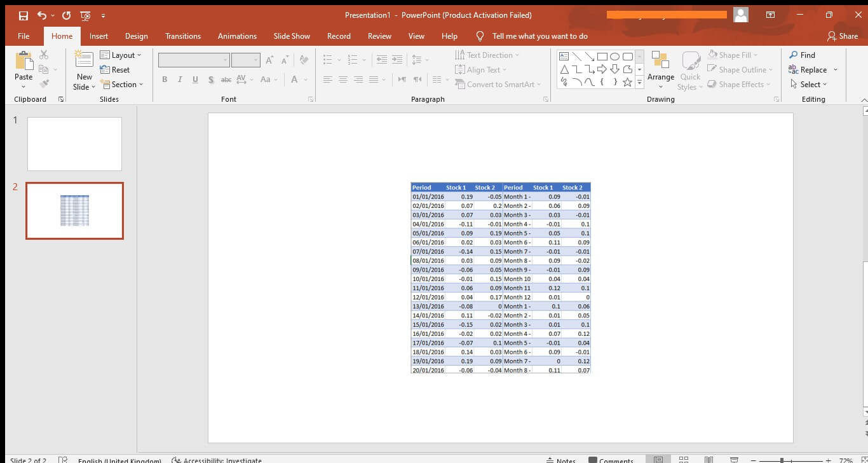Open the Select dropdown in Editing
The height and width of the screenshot is (463, 868).
(808, 85)
